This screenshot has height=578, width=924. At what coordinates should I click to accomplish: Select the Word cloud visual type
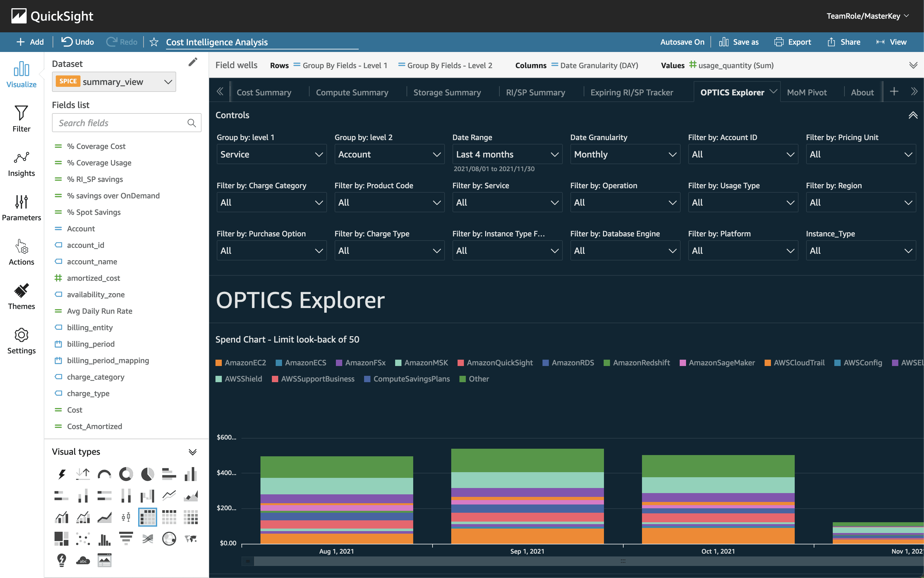pos(83,560)
